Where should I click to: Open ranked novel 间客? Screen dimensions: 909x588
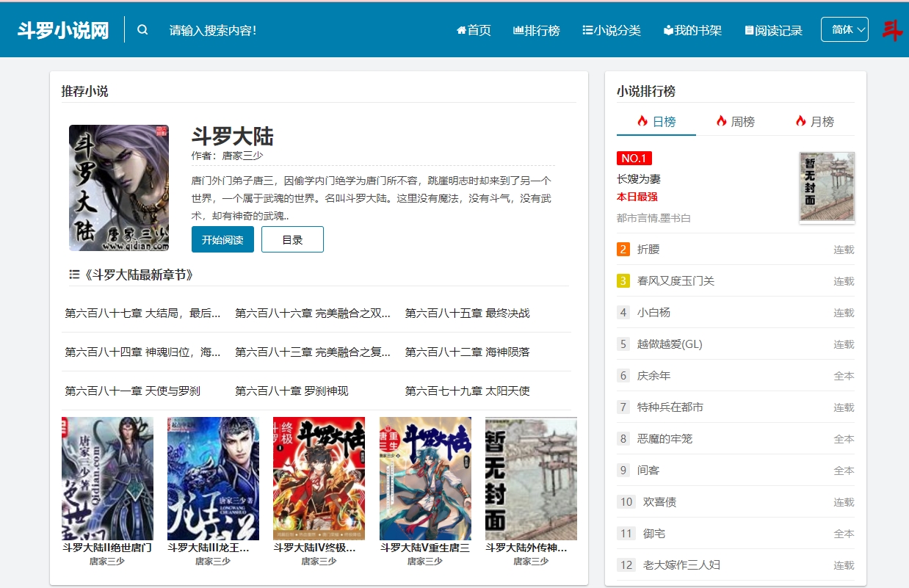pyautogui.click(x=648, y=470)
